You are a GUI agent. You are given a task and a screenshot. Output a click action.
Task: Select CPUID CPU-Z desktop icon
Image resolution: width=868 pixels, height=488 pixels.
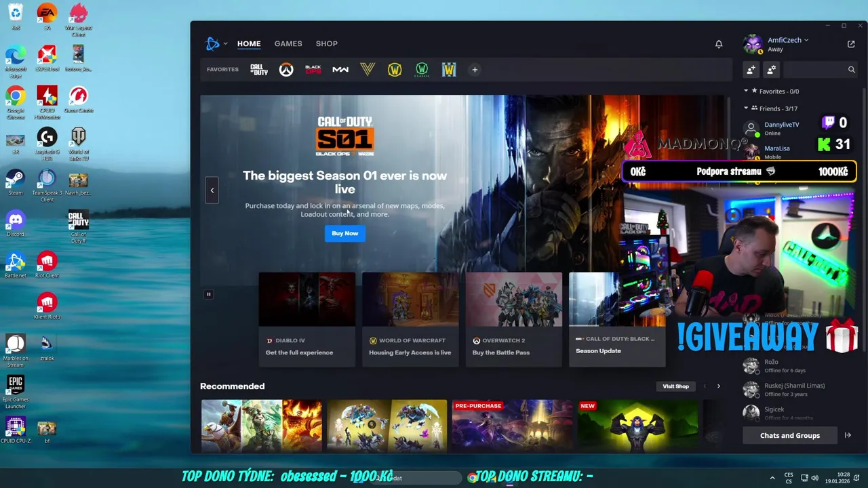(x=16, y=430)
